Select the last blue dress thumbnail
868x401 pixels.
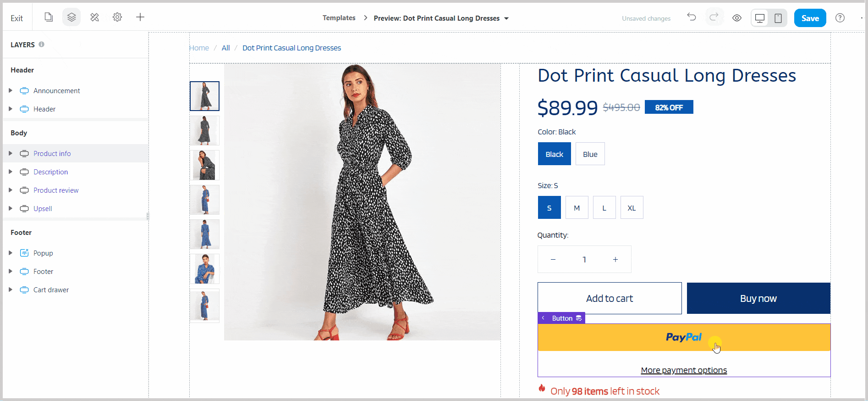pyautogui.click(x=205, y=306)
